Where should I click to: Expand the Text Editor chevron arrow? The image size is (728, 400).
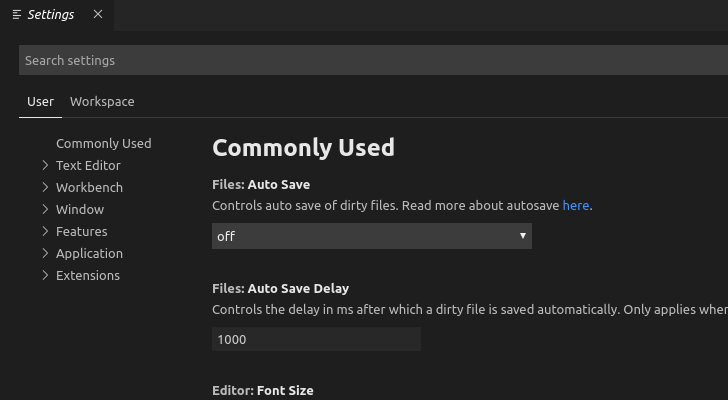[45, 165]
